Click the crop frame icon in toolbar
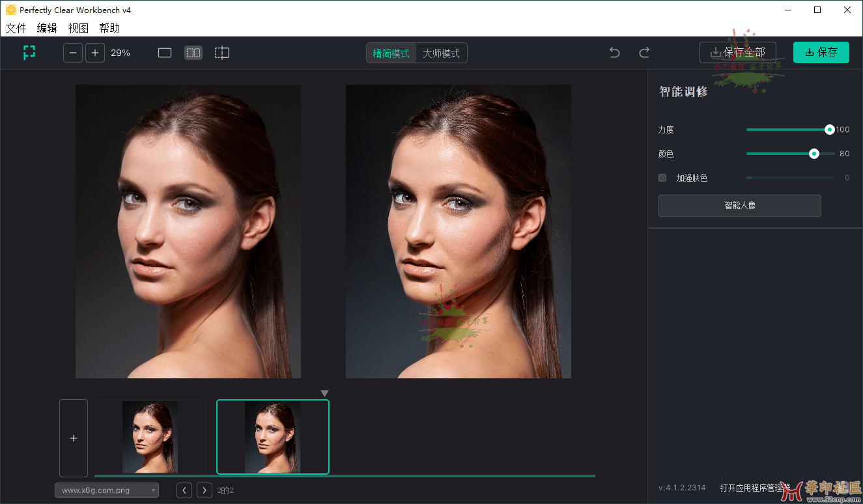This screenshot has width=863, height=504. click(29, 53)
